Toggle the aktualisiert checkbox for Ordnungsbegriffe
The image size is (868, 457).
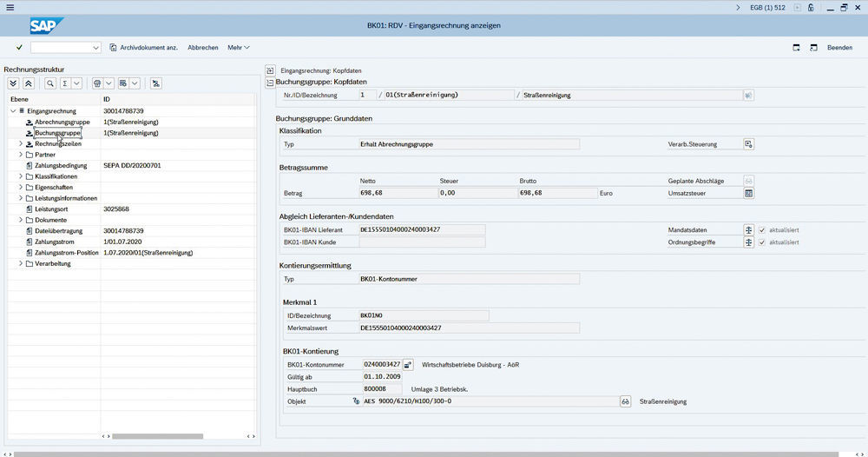(x=762, y=242)
